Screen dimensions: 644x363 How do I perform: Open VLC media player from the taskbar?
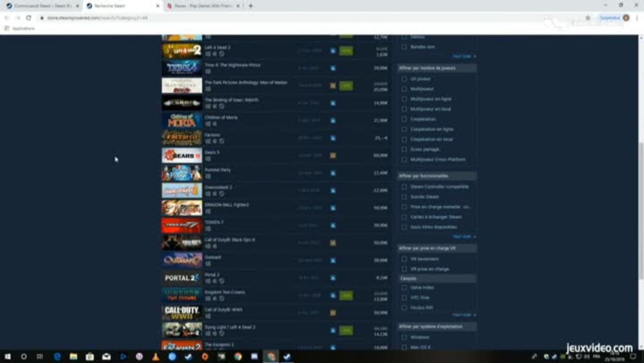[x=156, y=356]
